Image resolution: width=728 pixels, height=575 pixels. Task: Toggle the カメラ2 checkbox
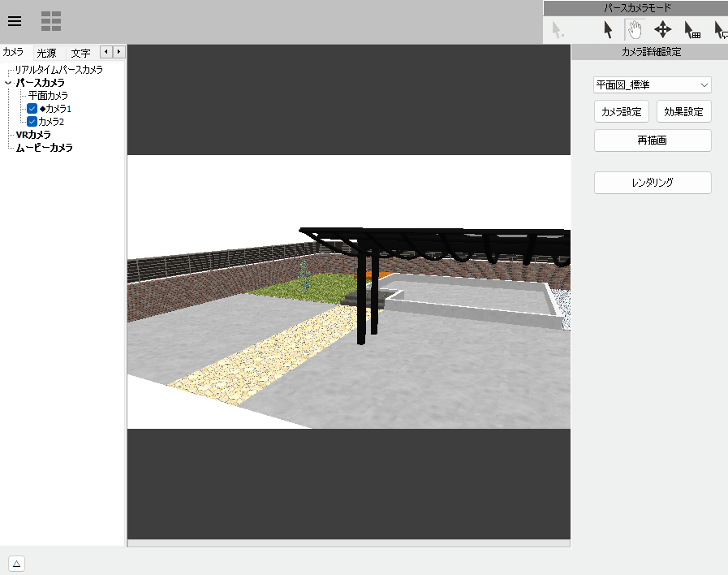32,122
